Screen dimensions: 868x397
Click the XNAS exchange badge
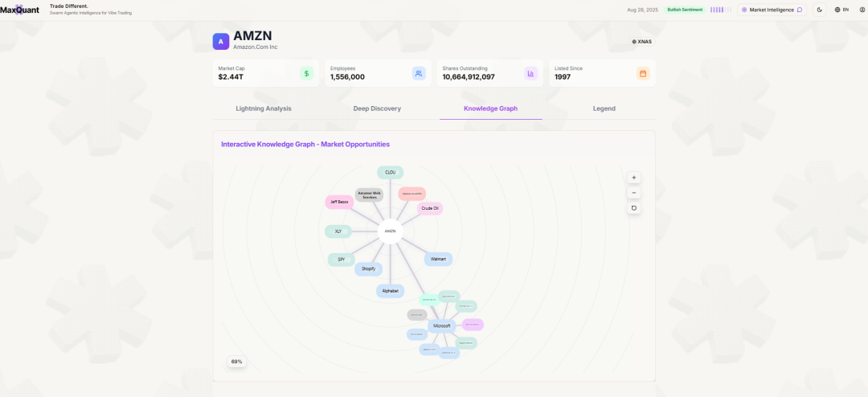(x=641, y=42)
